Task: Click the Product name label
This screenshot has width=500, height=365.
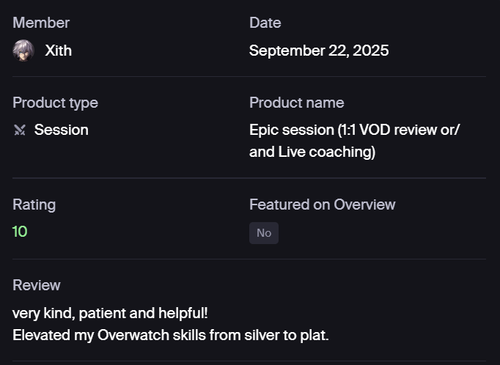Action: tap(297, 103)
